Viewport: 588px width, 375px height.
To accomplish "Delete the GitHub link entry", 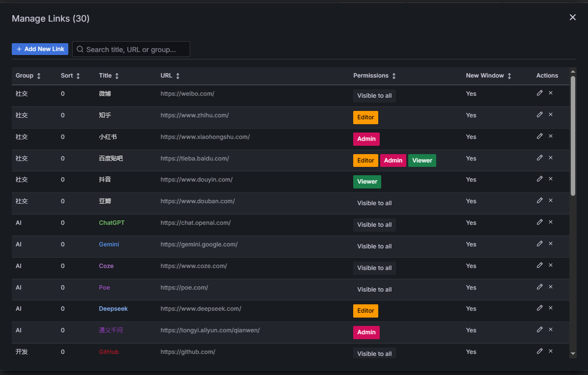I will [551, 351].
